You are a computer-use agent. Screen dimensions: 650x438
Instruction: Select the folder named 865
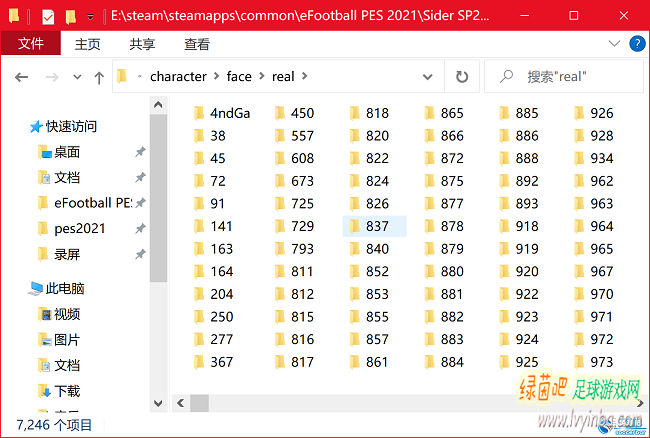[x=444, y=113]
